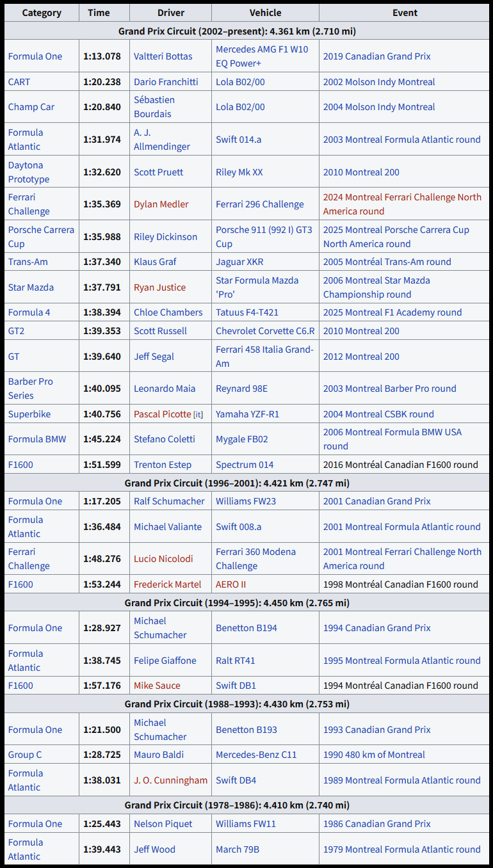Screen dimensions: 493x868
Task: Open Formula 4 category link
Action: pos(29,312)
